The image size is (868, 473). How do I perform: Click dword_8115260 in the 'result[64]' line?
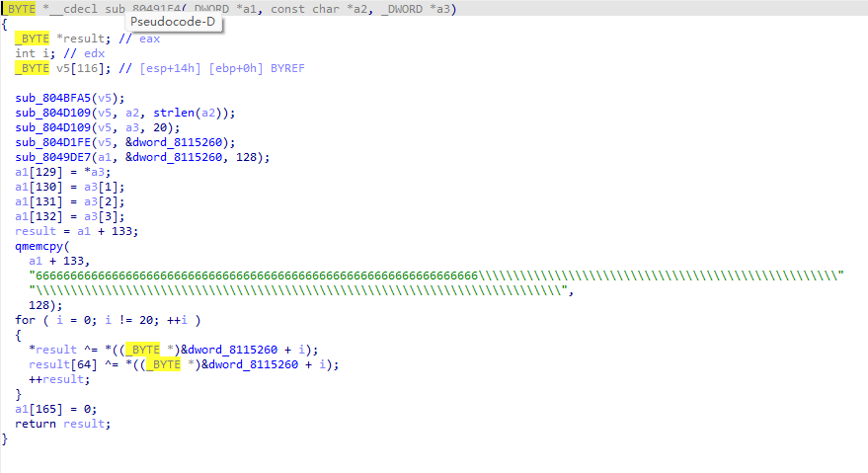[253, 365]
